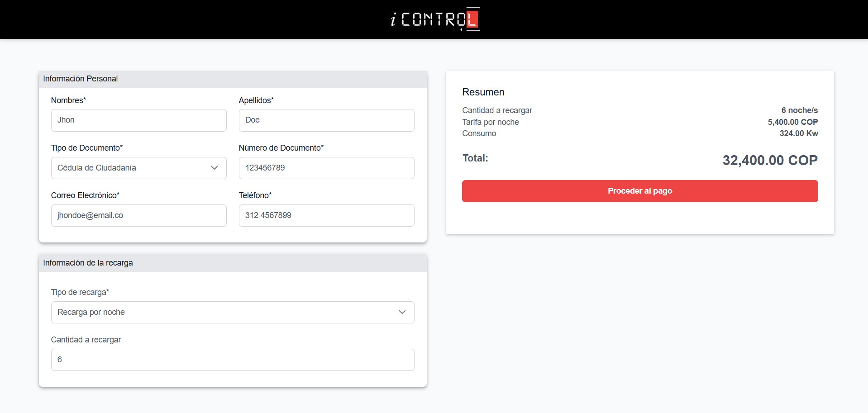Click the chevron on Cédula de Ciudadanía field
Viewport: 868px width, 413px height.
214,168
